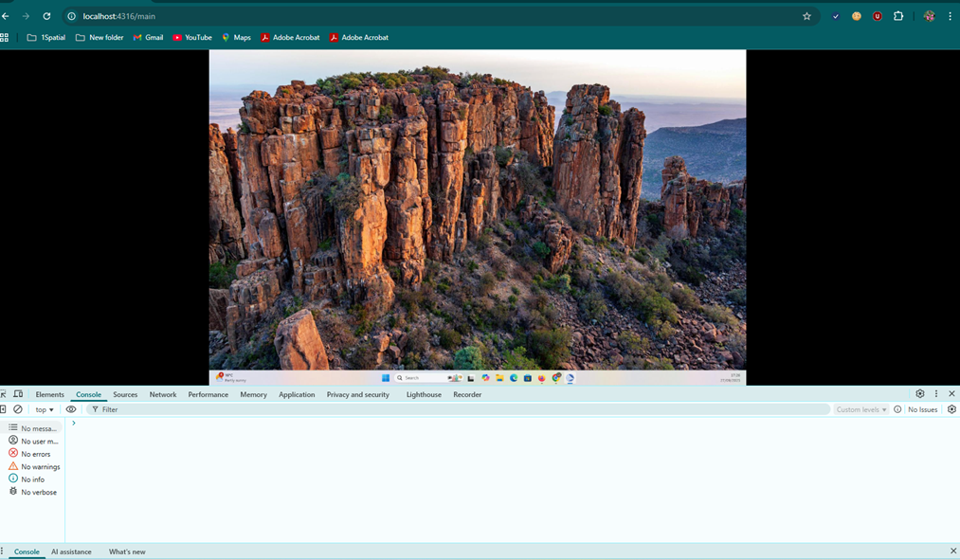960x560 pixels.
Task: Open DevTools three-dot customize menu
Action: tap(935, 394)
